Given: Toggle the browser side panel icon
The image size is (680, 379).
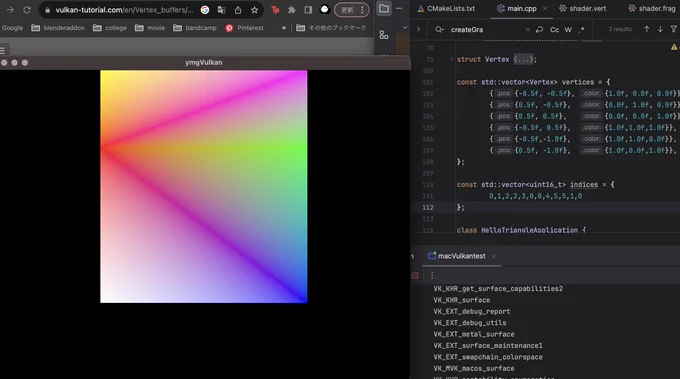Looking at the screenshot, I should (308, 10).
